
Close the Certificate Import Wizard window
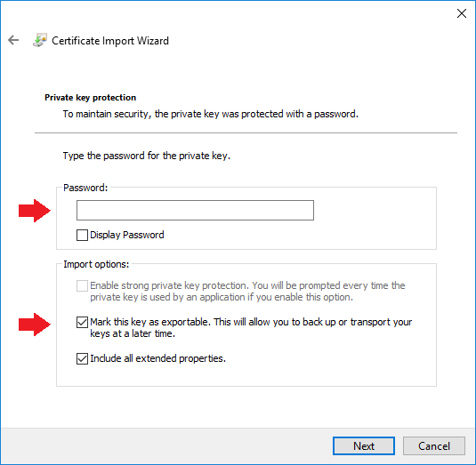pos(462,13)
